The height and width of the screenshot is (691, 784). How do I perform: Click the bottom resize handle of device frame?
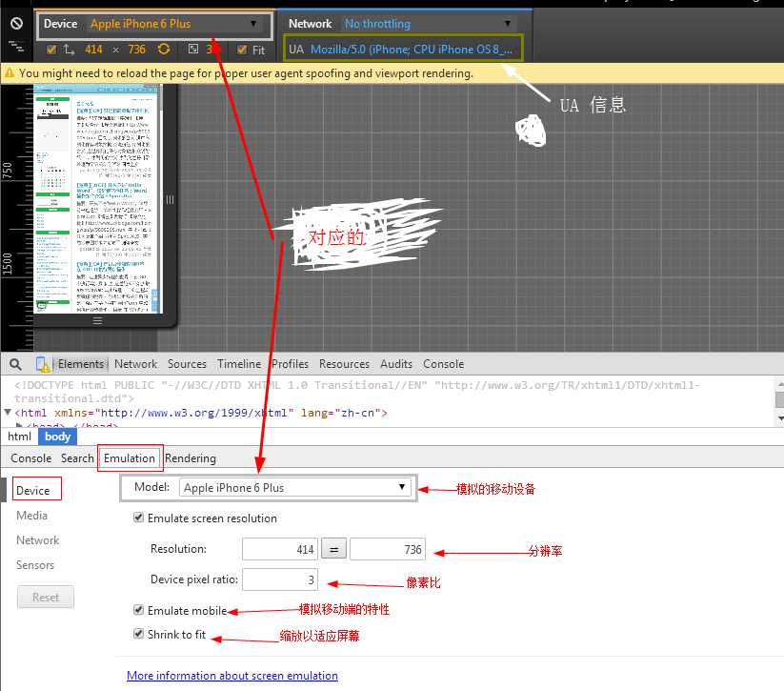click(x=97, y=321)
